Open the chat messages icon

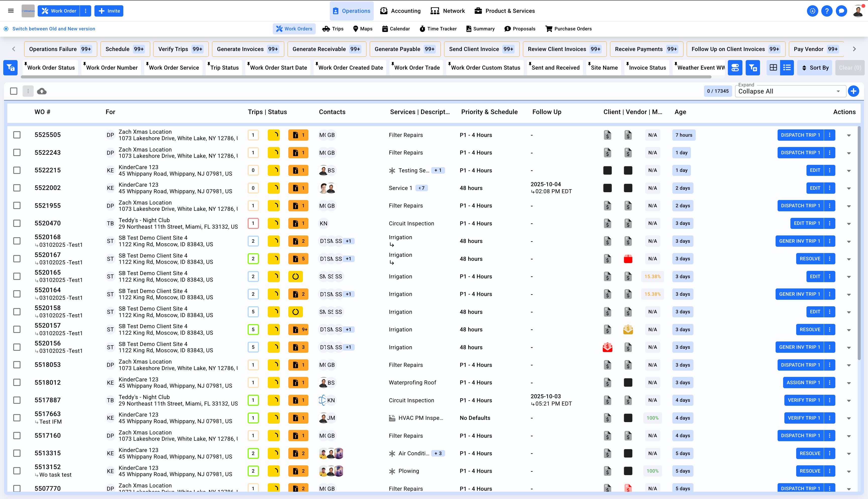(x=841, y=11)
